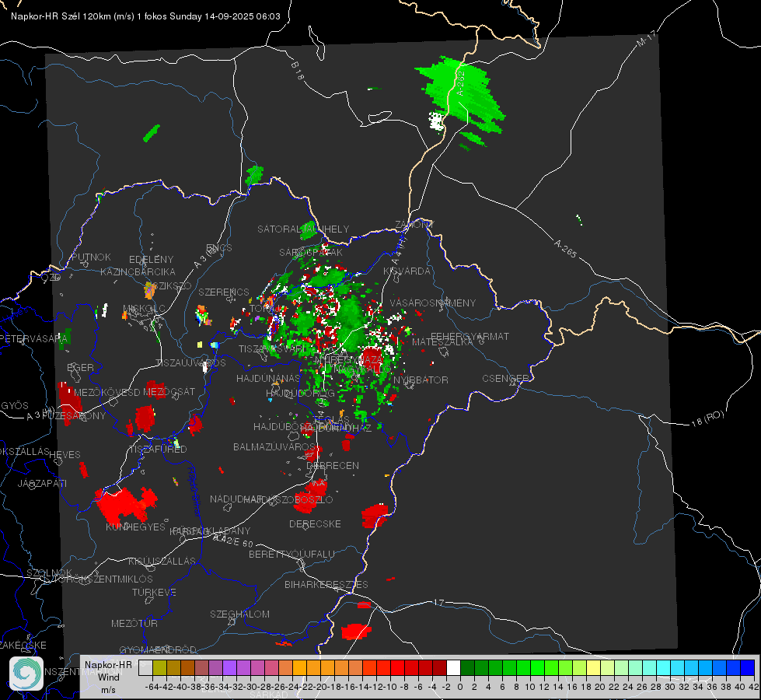This screenshot has height=700, width=761.
Task: Click the MEZŐKÖVESD city label
Action: (x=106, y=393)
